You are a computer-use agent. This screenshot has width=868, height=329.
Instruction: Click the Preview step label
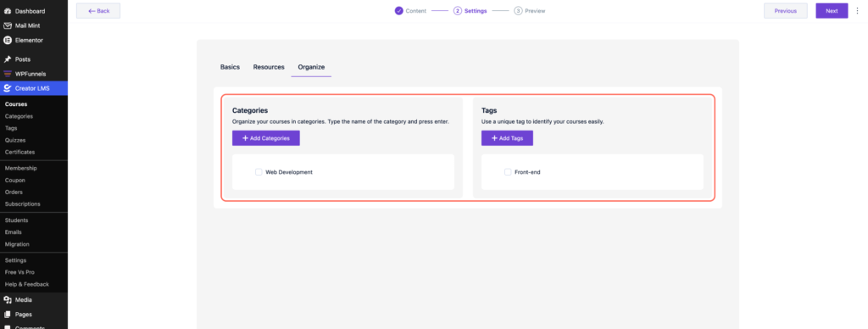(x=536, y=10)
